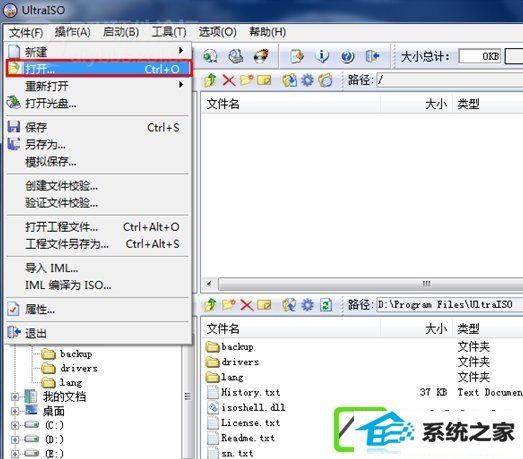The image size is (523, 459).
Task: Choose 工程文件另存为... menu entry
Action: pos(99,244)
